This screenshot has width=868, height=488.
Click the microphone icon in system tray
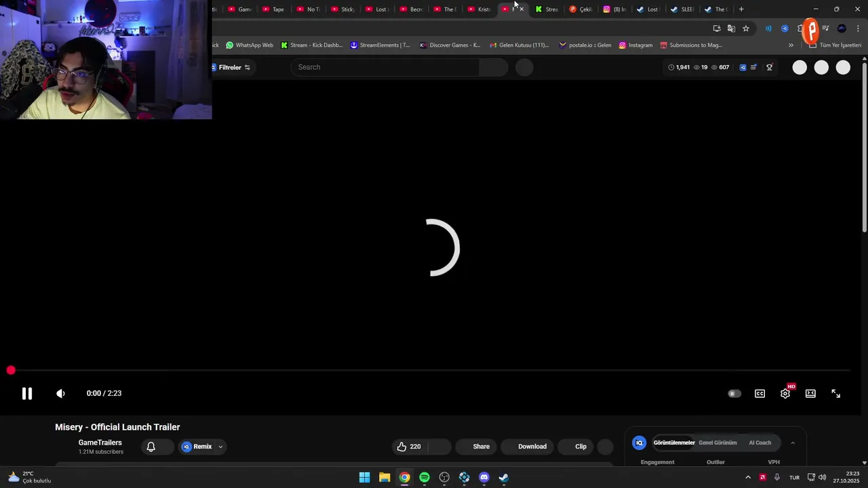777,477
